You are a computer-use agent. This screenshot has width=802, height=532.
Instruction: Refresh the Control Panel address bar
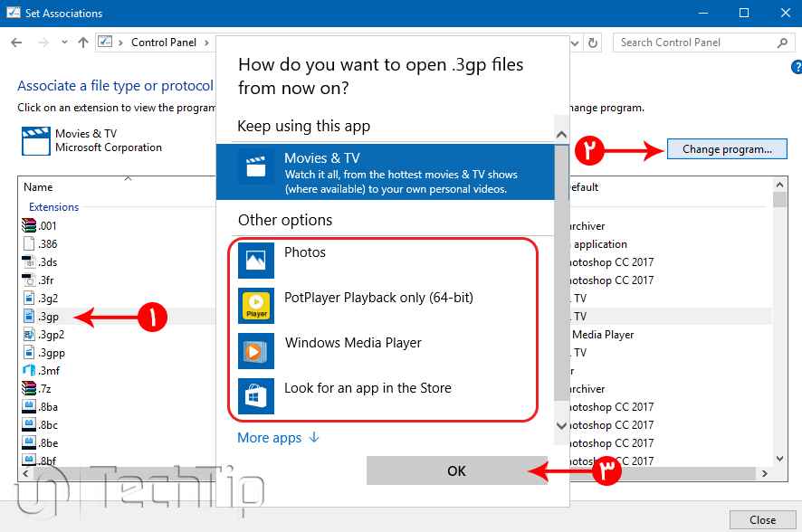593,43
